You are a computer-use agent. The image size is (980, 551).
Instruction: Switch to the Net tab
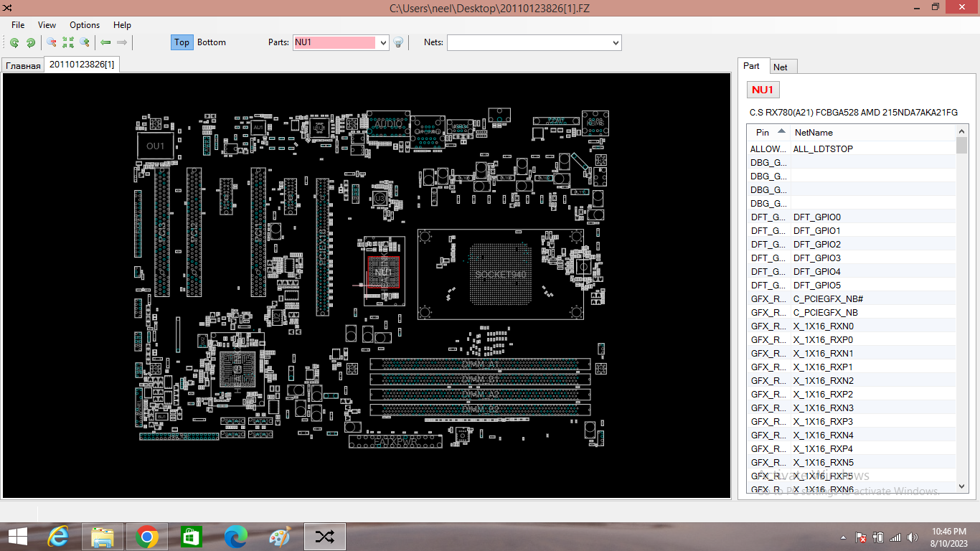[x=781, y=67]
